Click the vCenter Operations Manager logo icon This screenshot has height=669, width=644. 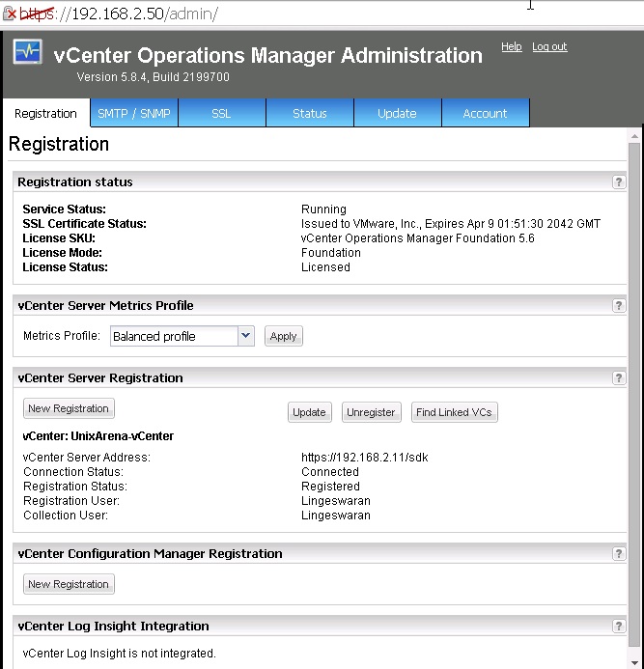pyautogui.click(x=27, y=52)
